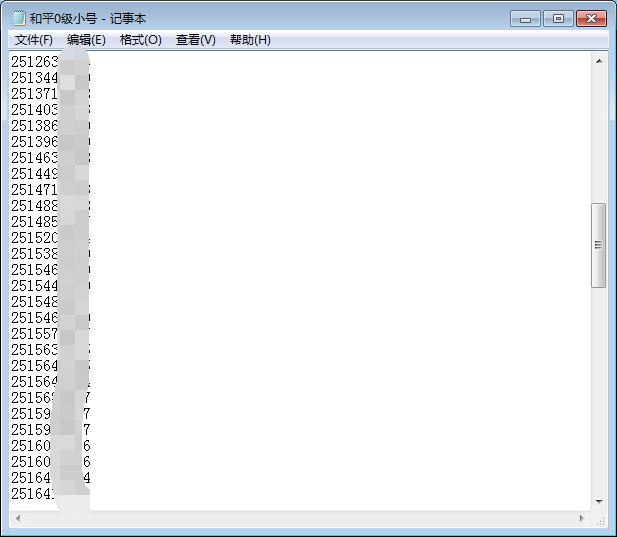Maximize the Notepad window
This screenshot has height=537, width=617.
click(557, 18)
